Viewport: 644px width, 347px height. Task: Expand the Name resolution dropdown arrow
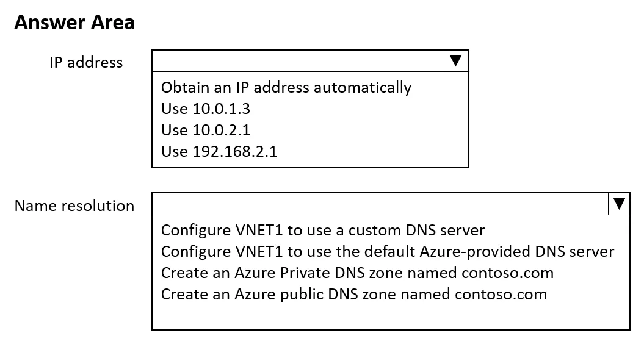618,204
